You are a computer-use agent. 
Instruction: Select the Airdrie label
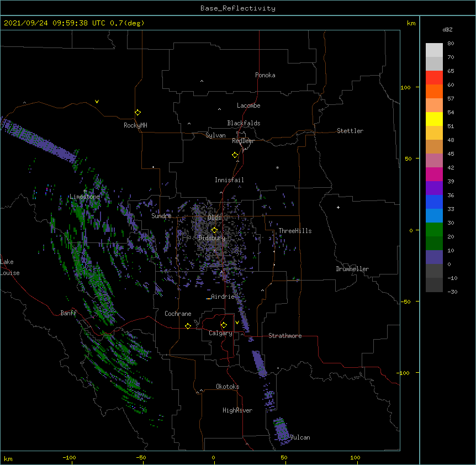[x=223, y=297]
